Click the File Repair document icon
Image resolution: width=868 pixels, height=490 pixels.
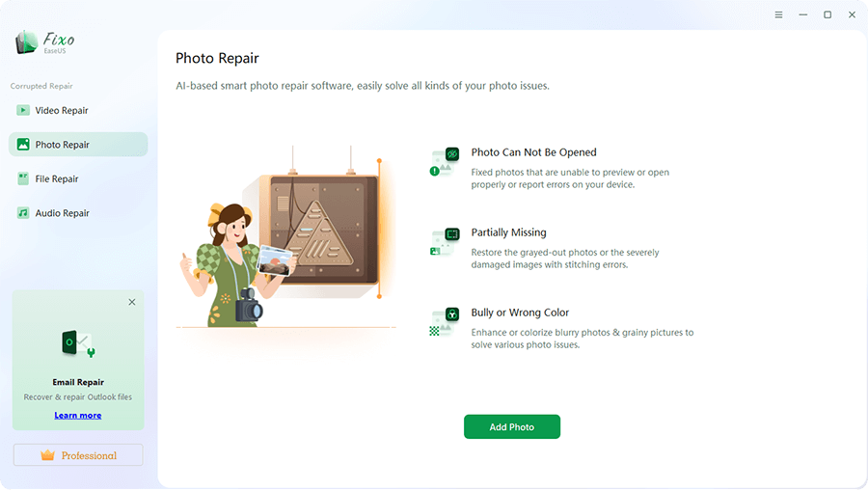(23, 178)
